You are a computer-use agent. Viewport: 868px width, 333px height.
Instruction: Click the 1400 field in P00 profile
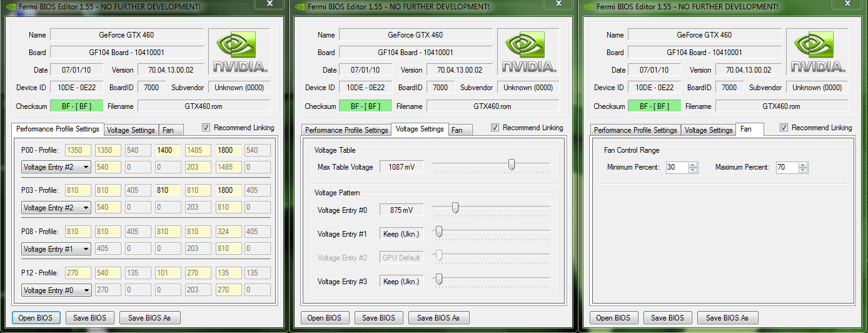168,150
